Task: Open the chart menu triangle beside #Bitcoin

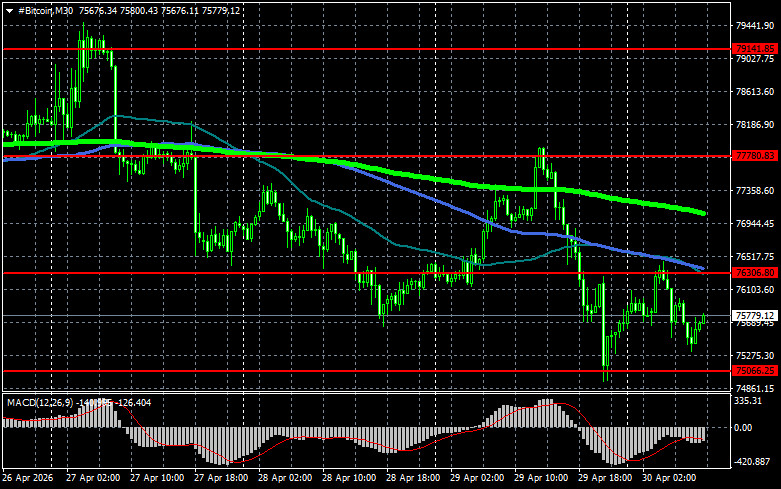Action: point(9,11)
